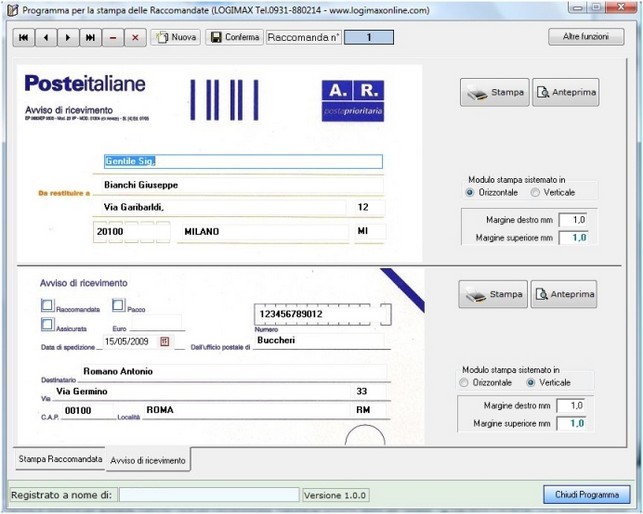Minimize the program window

coord(578,7)
